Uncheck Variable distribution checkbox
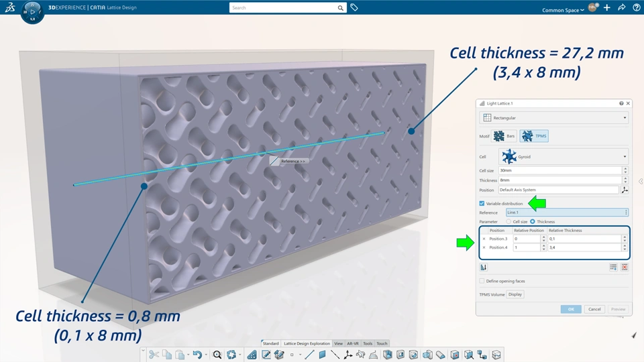Image resolution: width=644 pixels, height=362 pixels. click(482, 204)
